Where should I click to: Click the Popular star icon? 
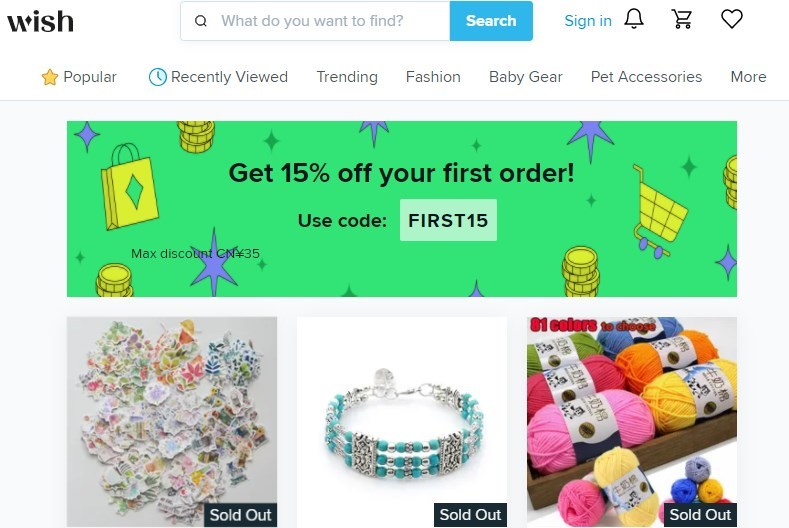point(50,77)
